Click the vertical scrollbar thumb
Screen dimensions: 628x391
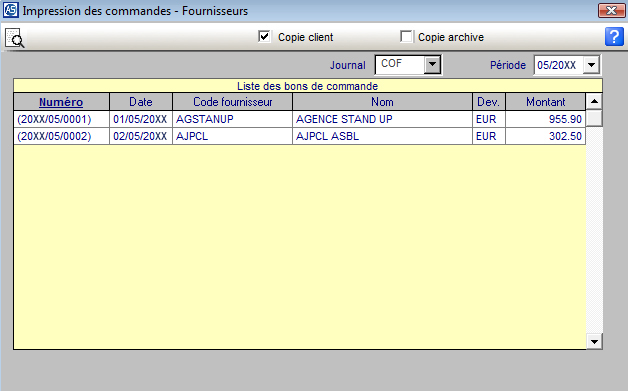594,118
